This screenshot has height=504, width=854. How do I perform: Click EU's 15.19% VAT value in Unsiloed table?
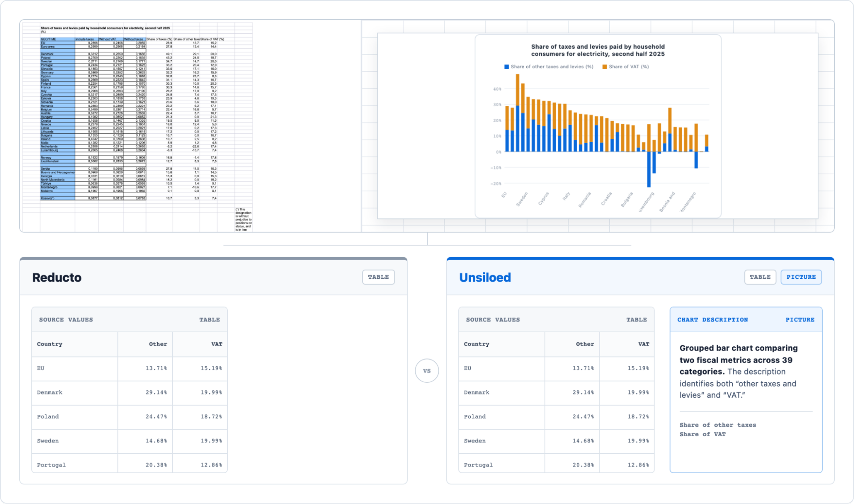click(638, 368)
